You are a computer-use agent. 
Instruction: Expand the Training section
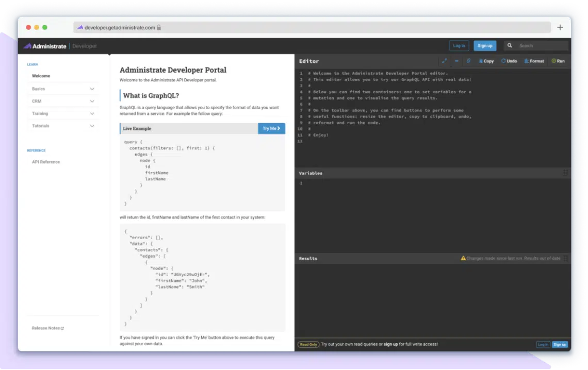[62, 113]
